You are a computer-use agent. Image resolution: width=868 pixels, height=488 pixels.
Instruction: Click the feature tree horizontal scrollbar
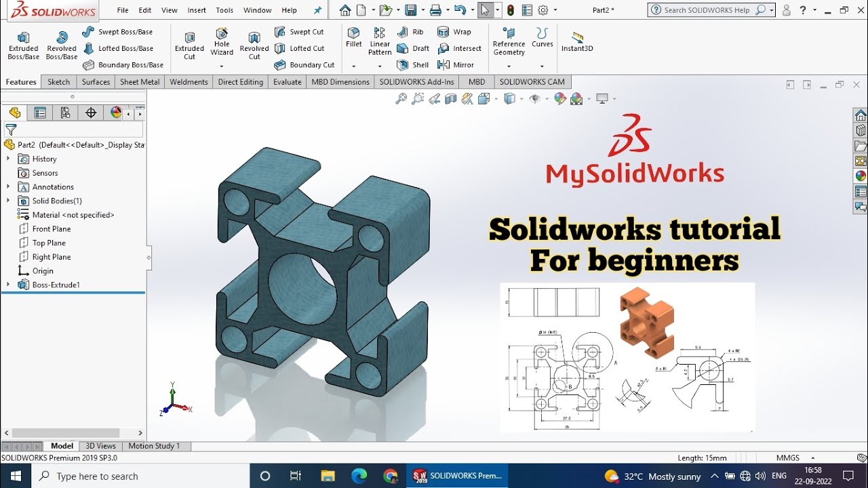66,433
